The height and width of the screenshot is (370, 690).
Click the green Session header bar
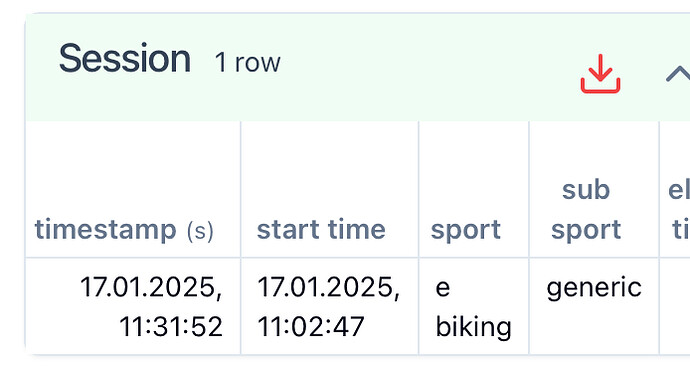tap(357, 67)
